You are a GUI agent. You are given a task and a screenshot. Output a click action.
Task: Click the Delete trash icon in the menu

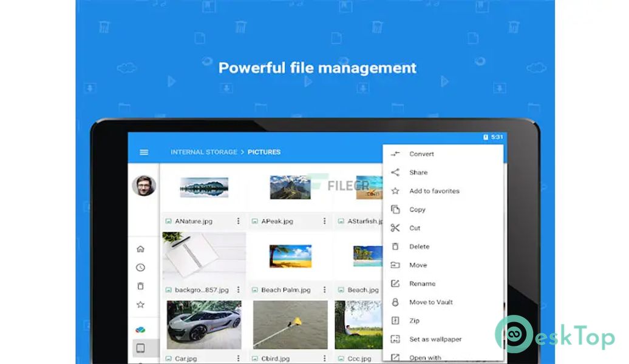395,246
